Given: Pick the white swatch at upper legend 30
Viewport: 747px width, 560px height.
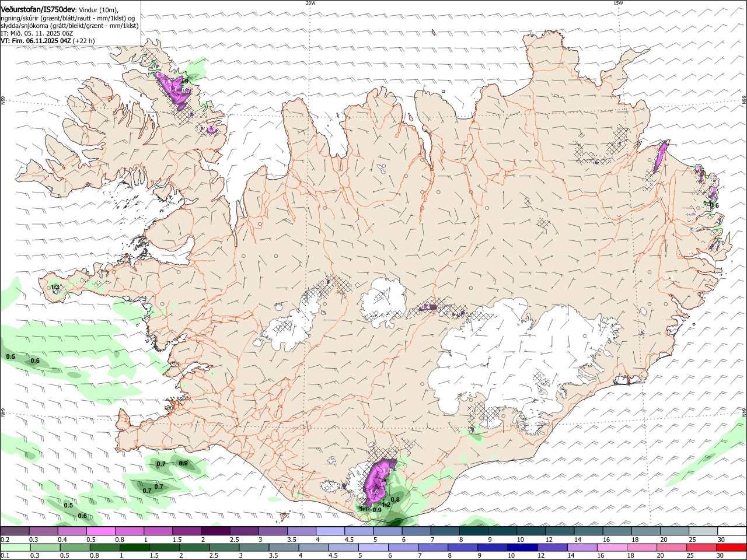Looking at the screenshot, I should coord(732,531).
